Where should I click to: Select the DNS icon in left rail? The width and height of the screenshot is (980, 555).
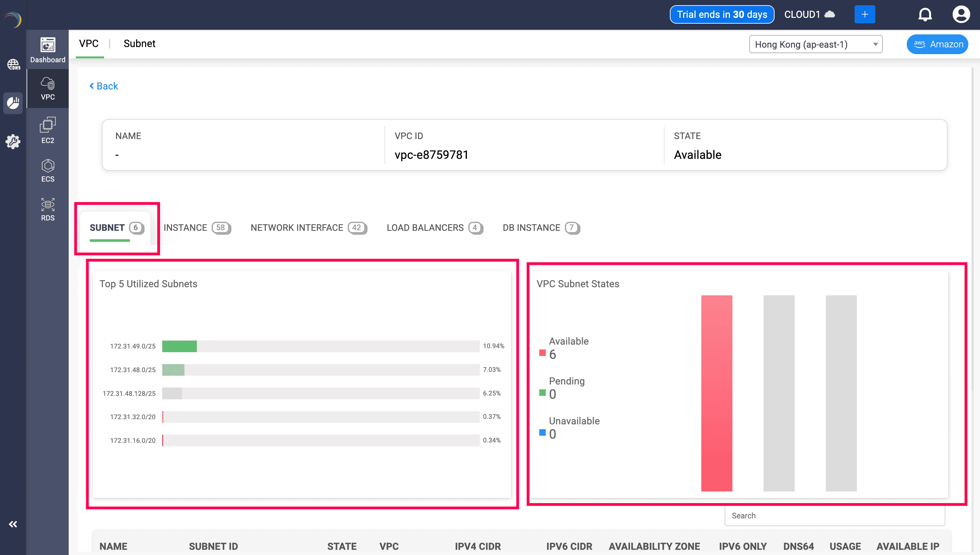[x=13, y=64]
